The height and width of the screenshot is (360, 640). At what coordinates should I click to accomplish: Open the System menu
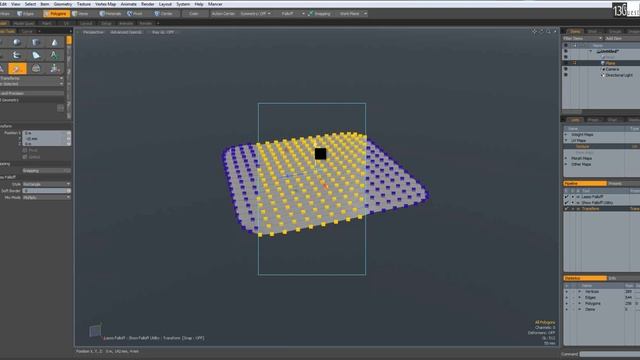coord(183,4)
